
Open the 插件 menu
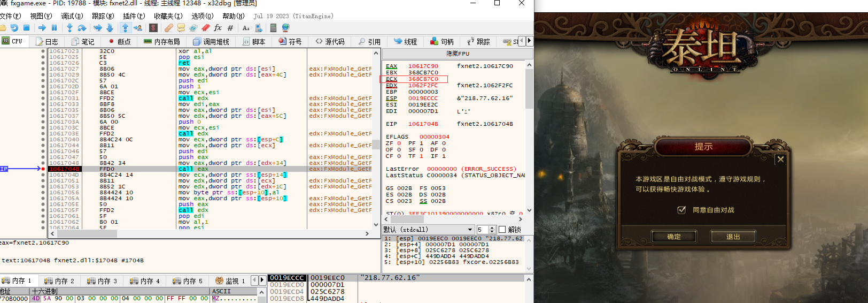click(x=134, y=16)
